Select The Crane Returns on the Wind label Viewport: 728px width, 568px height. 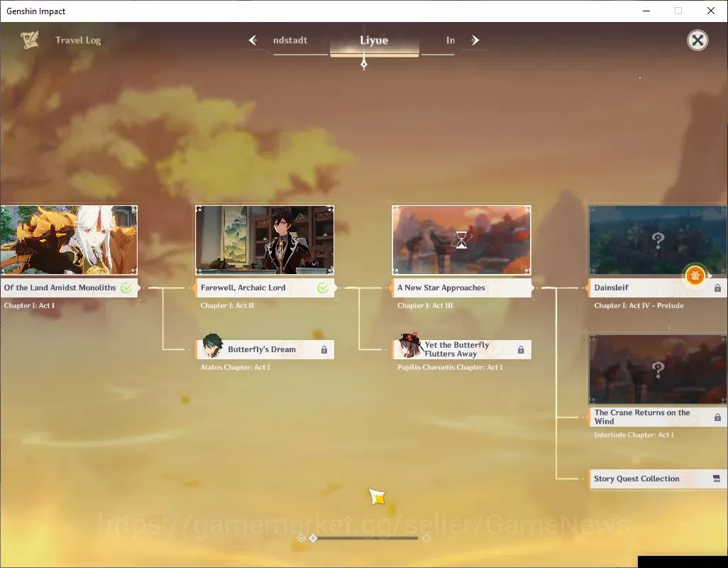(658, 417)
